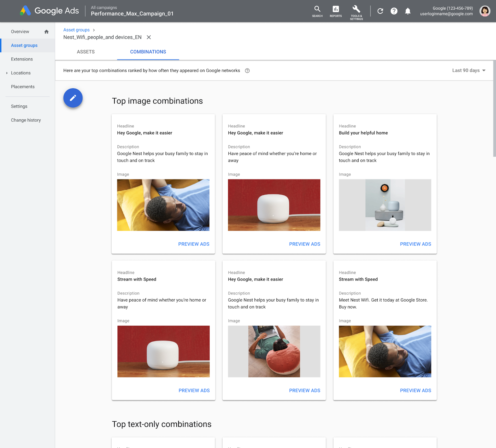Select Asset groups in sidebar
Image resolution: width=496 pixels, height=448 pixels.
(24, 45)
